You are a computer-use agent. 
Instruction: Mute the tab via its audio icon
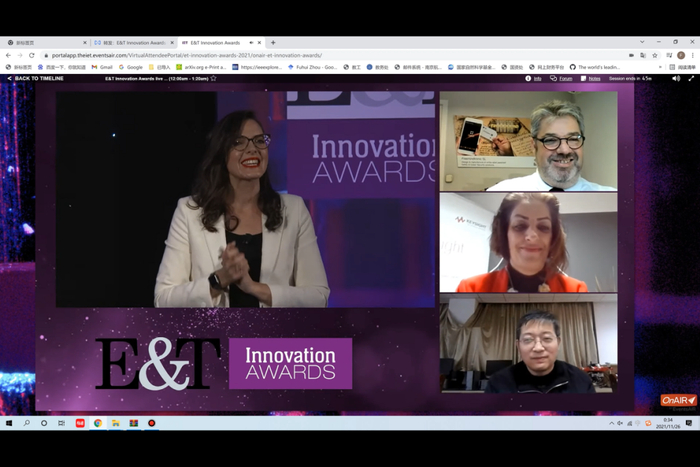pos(251,43)
